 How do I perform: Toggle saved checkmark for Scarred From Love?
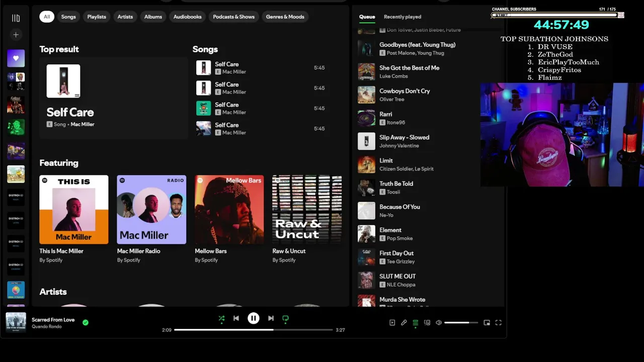tap(86, 322)
